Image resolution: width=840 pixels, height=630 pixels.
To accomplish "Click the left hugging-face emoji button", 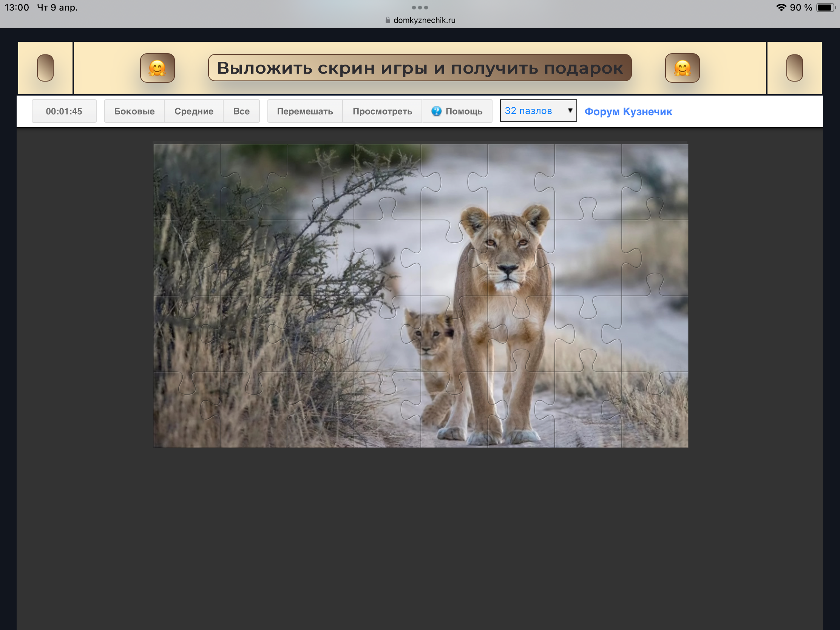I will pos(157,68).
